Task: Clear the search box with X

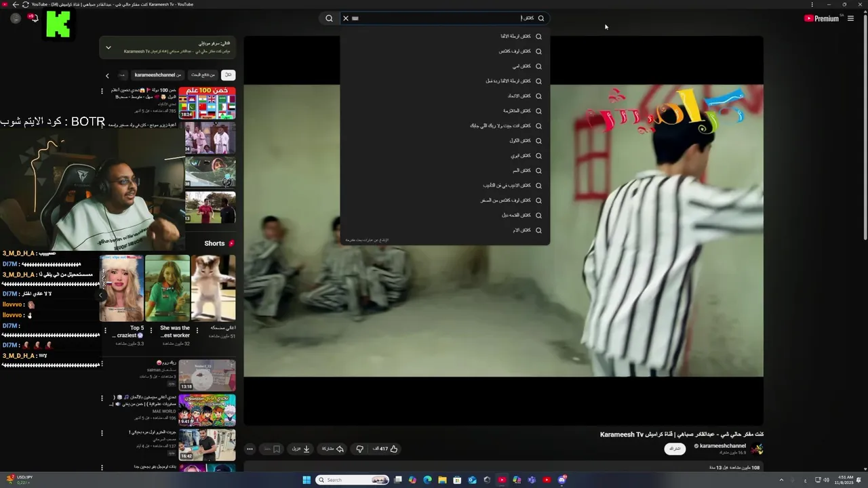Action: (346, 18)
